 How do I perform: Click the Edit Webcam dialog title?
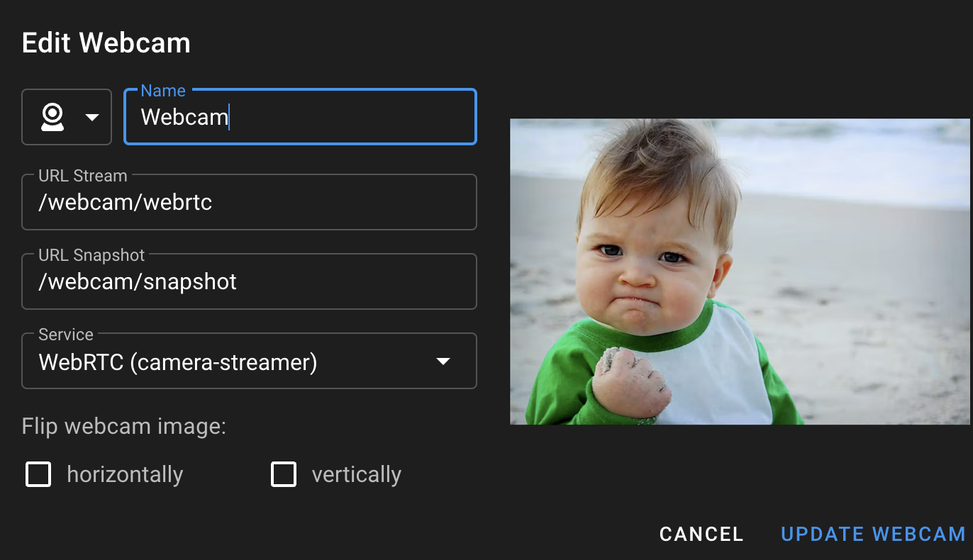106,43
